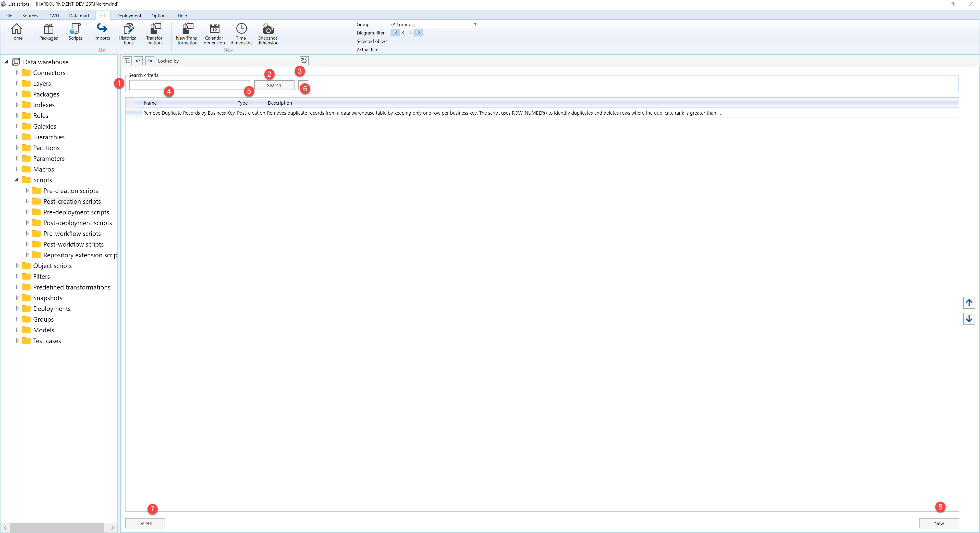Open the Imports list icon
The image size is (980, 533).
point(102,32)
